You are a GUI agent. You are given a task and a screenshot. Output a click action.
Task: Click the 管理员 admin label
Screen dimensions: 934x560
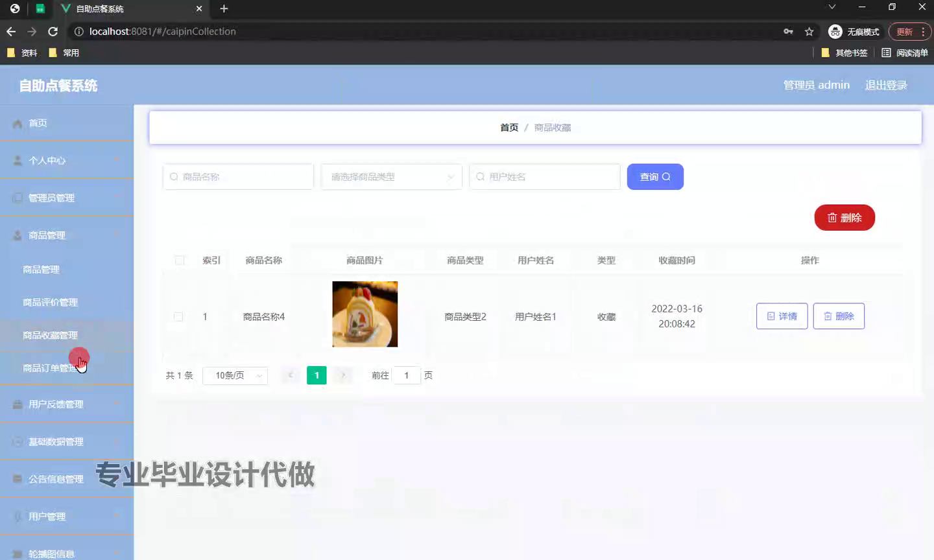point(816,85)
